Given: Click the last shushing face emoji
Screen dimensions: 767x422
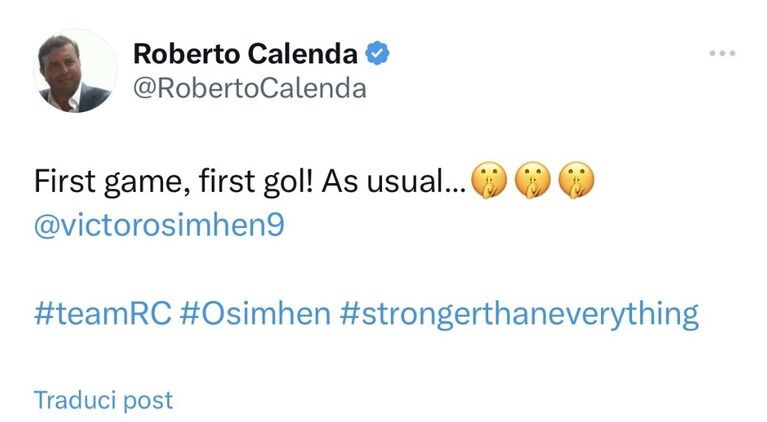Looking at the screenshot, I should pyautogui.click(x=576, y=180).
